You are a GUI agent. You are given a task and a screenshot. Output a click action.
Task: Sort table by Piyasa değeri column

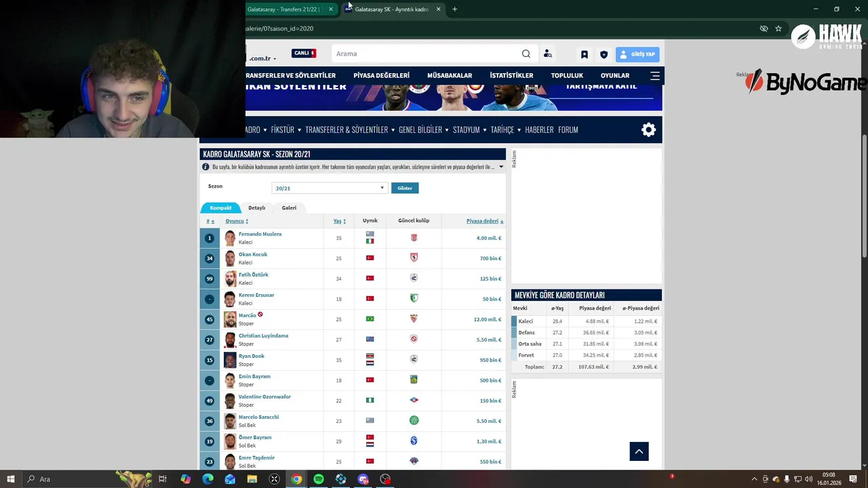485,221
